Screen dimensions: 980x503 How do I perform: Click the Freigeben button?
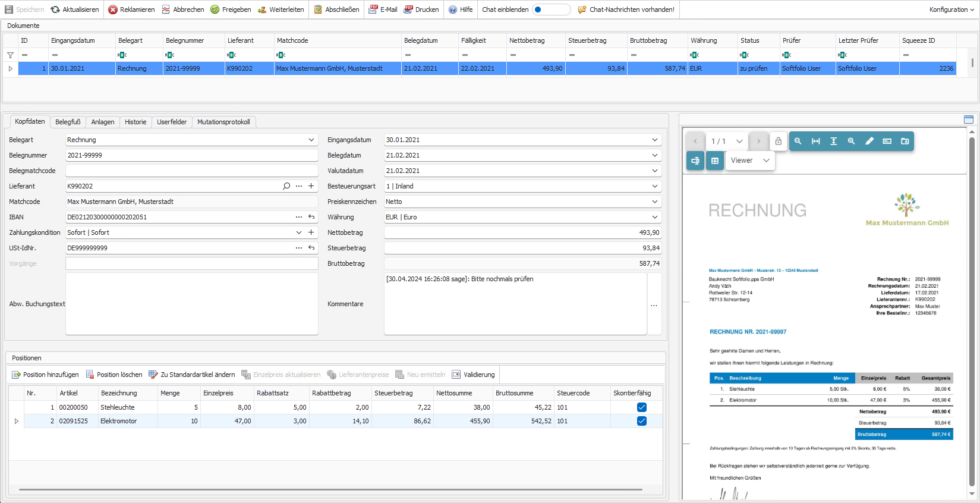coord(231,10)
